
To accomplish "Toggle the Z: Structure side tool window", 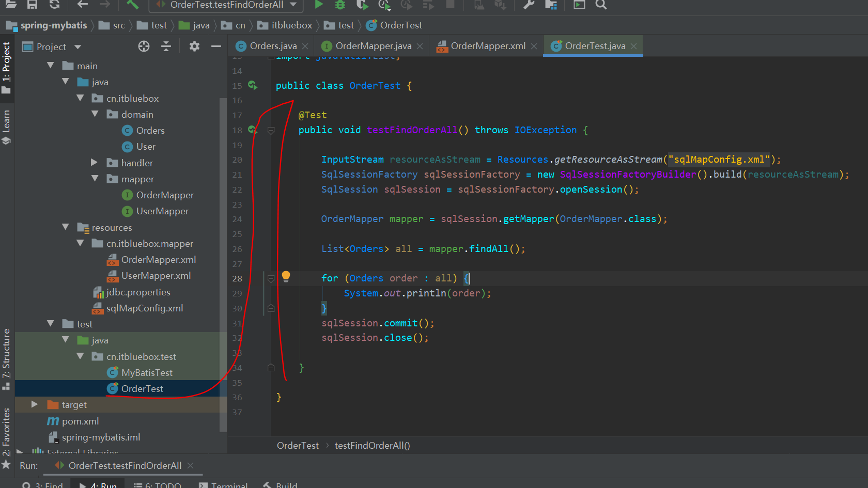I will click(x=6, y=359).
